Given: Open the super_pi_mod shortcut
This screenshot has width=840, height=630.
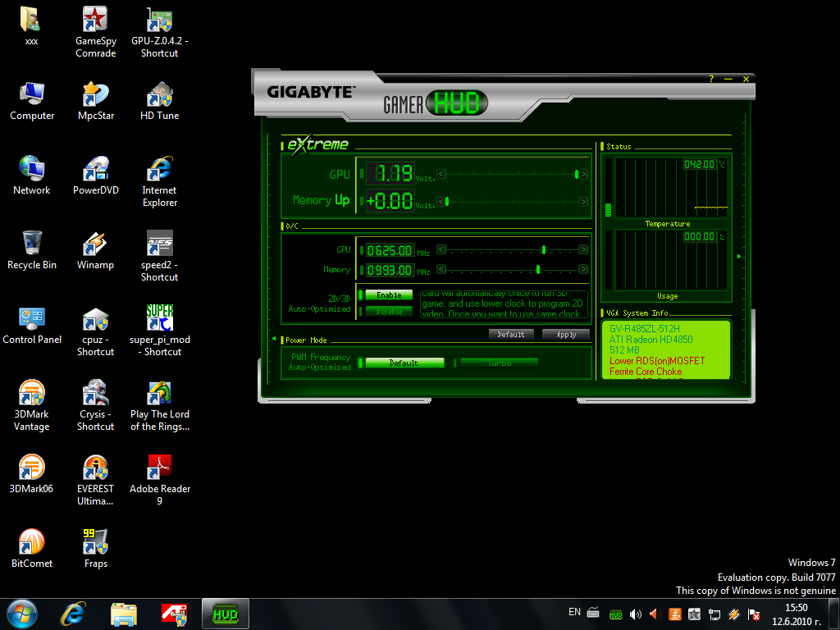Looking at the screenshot, I should pos(160,330).
